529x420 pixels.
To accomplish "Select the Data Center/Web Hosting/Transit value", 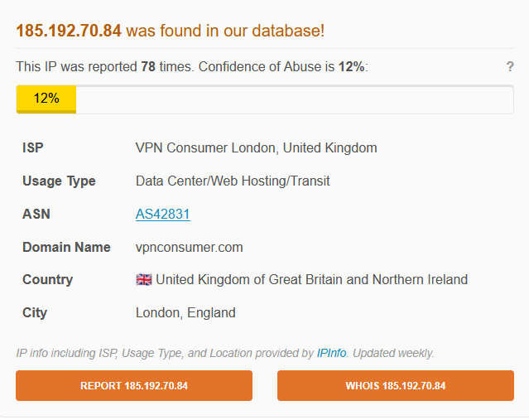I will click(x=233, y=181).
